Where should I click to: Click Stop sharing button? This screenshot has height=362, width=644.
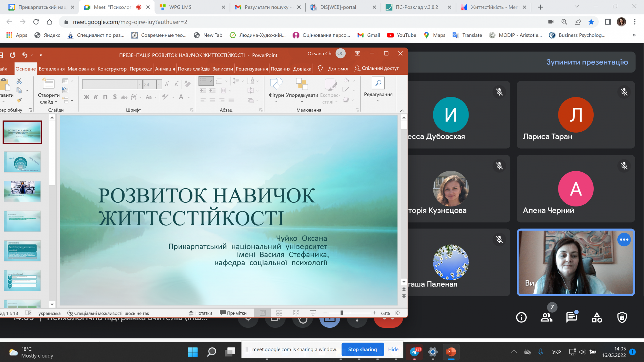[x=362, y=349]
